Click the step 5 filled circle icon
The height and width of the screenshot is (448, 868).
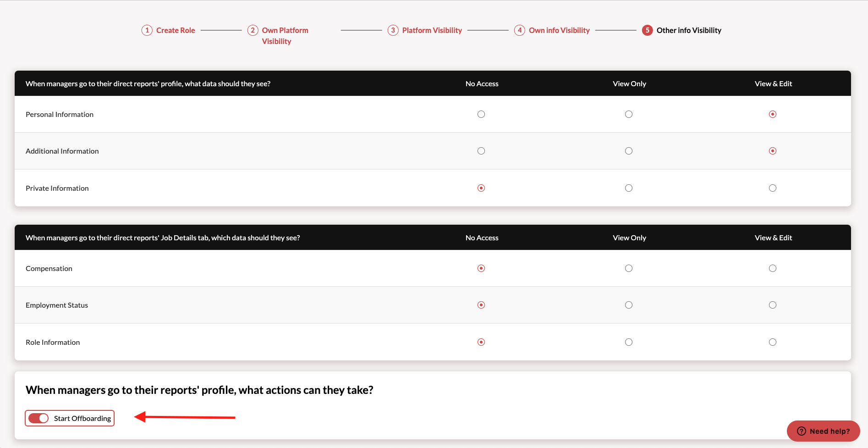point(647,30)
